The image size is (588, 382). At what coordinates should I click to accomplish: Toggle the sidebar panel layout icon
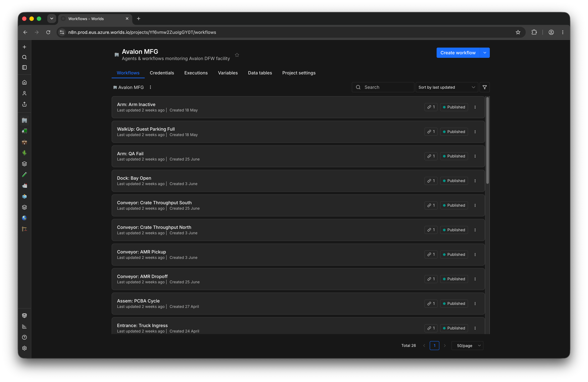24,67
